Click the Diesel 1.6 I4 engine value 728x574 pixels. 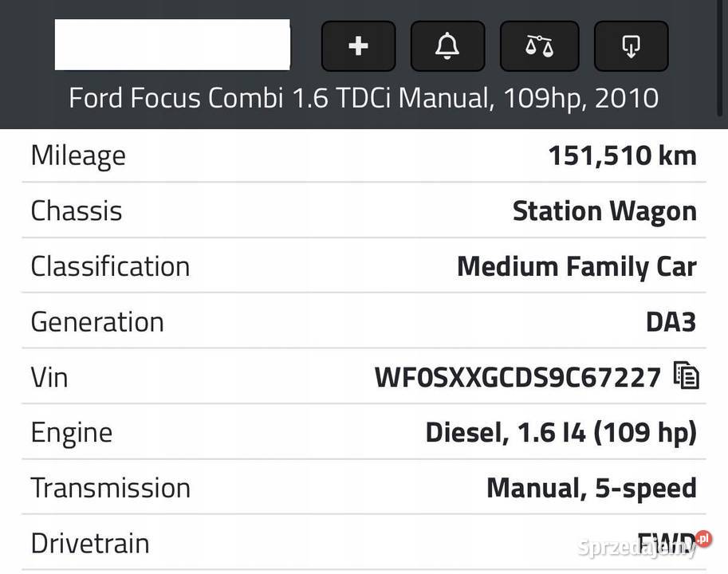pos(561,433)
